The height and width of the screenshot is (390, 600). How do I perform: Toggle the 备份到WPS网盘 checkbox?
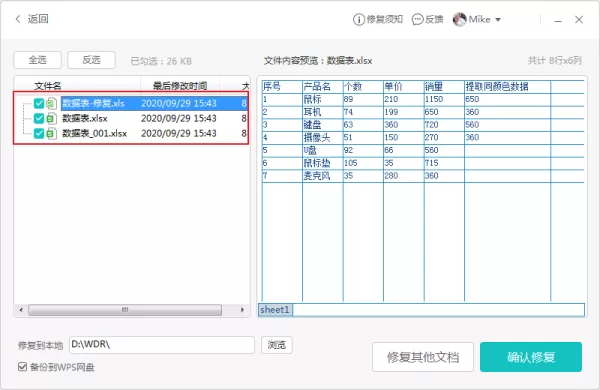(x=23, y=367)
